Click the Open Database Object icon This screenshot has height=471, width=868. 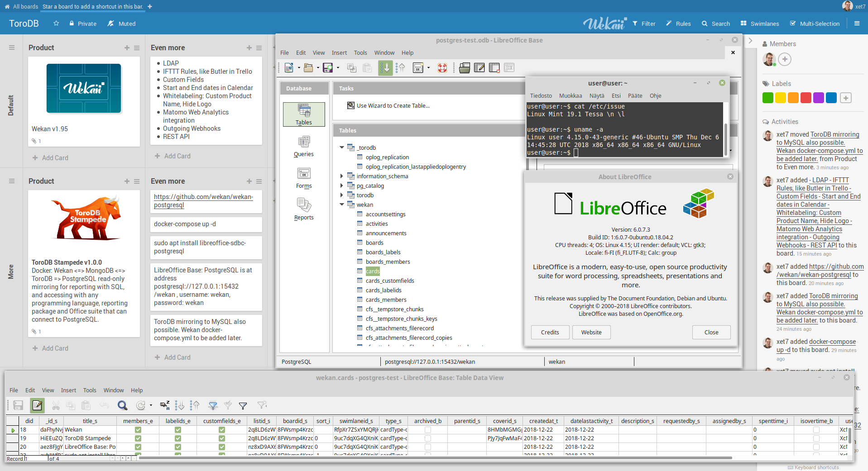(x=464, y=68)
